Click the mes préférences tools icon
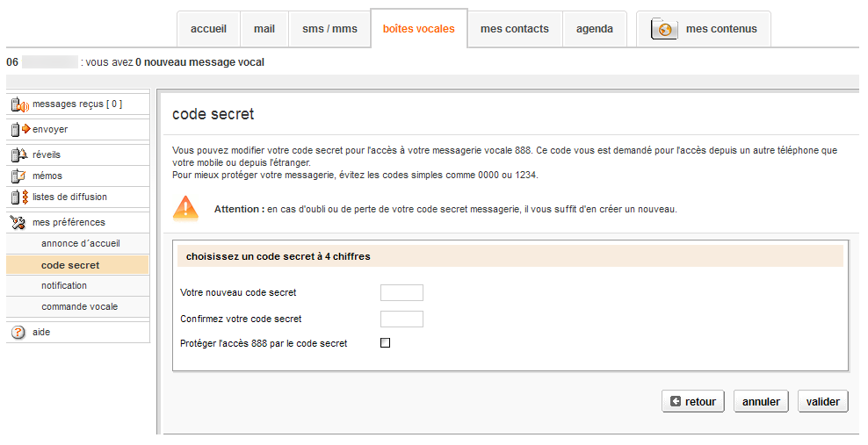This screenshot has width=868, height=445. tap(19, 223)
